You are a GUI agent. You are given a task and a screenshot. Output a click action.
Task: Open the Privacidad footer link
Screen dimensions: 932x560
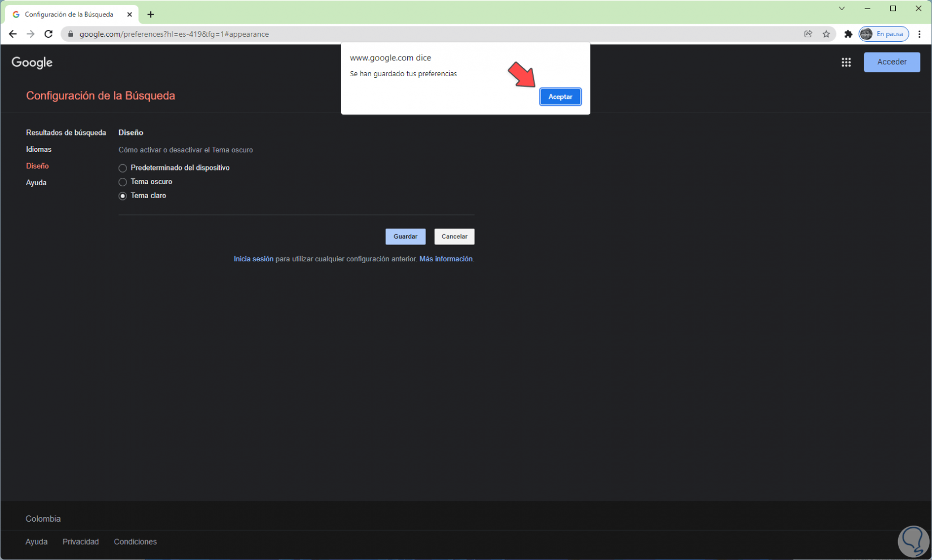(81, 542)
